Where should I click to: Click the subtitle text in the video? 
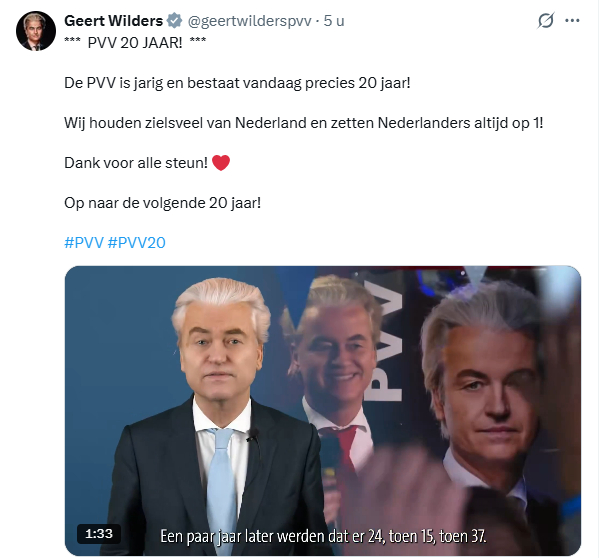(x=323, y=536)
